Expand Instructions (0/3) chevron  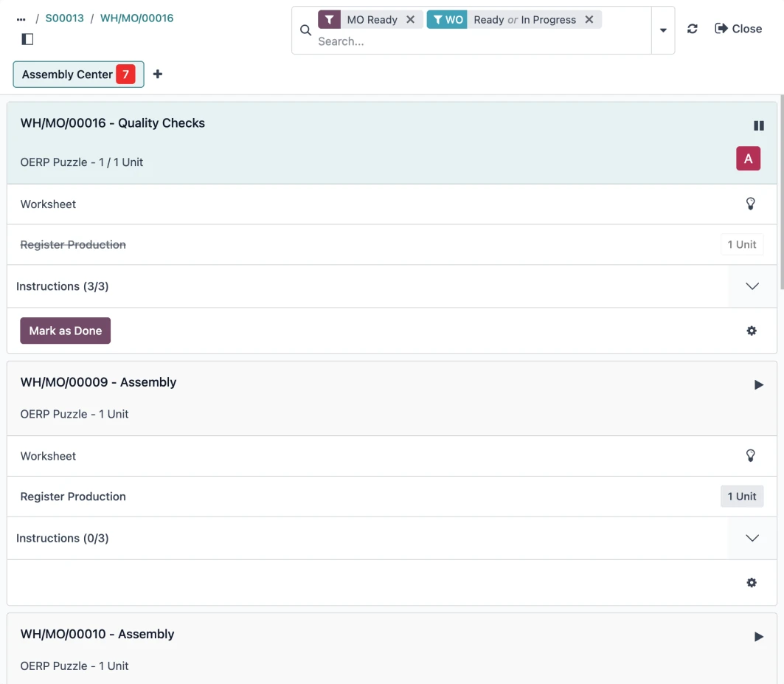[x=752, y=538]
